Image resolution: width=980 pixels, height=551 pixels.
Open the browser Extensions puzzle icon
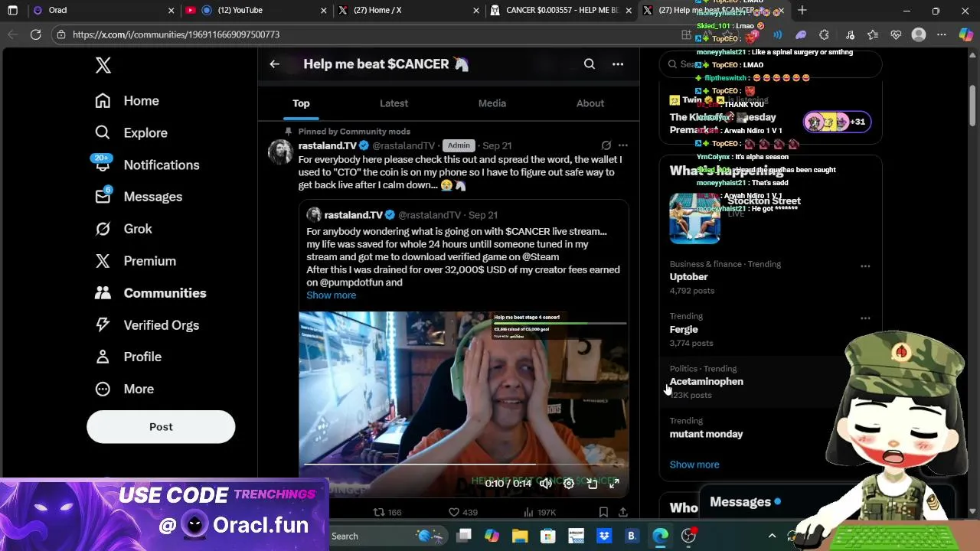tap(824, 34)
